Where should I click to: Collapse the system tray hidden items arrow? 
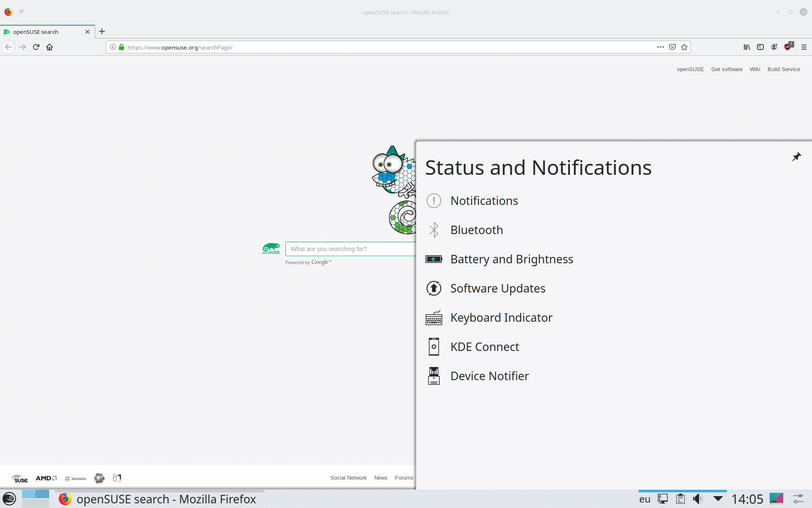(718, 499)
